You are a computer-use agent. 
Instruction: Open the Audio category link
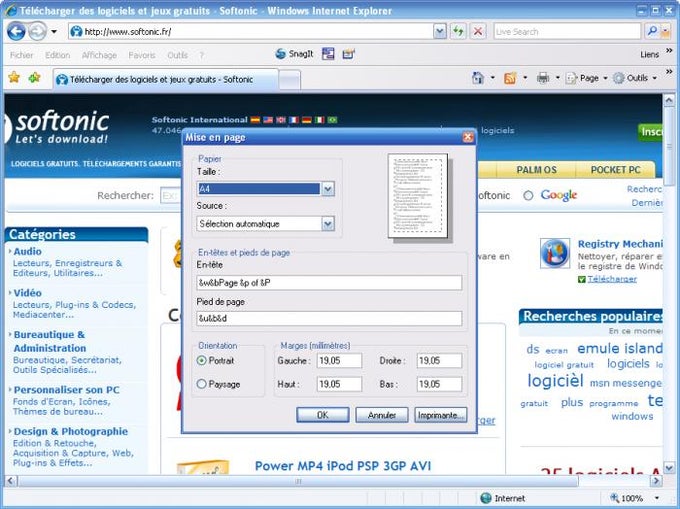point(27,251)
